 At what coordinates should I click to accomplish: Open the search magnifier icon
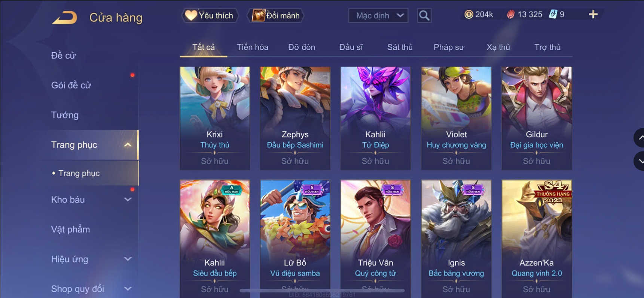tap(424, 16)
